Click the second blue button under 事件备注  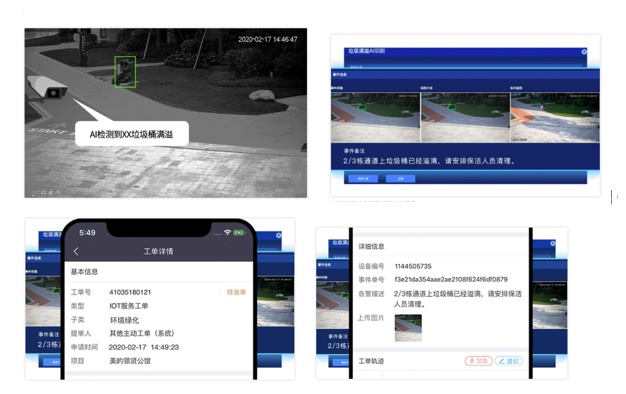(x=400, y=178)
